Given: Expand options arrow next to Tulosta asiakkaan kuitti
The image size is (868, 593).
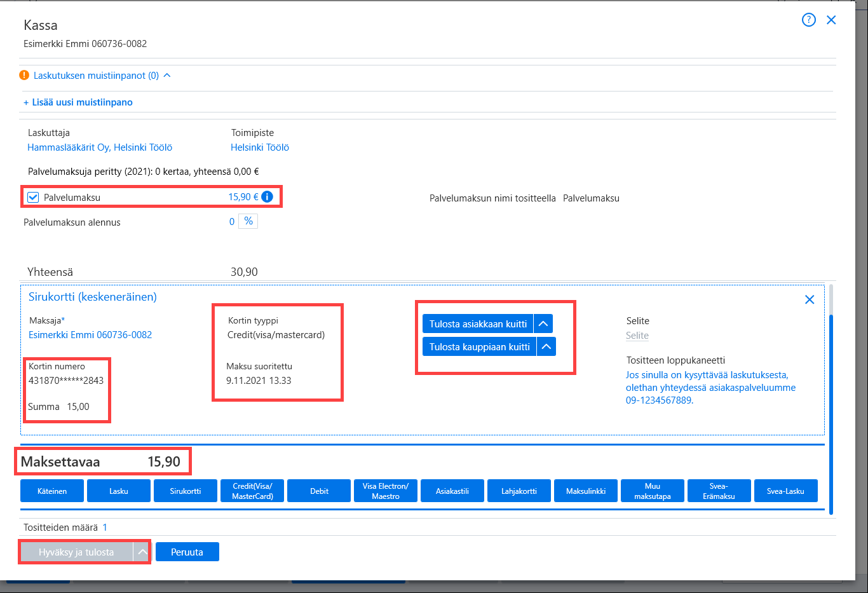Looking at the screenshot, I should (543, 324).
